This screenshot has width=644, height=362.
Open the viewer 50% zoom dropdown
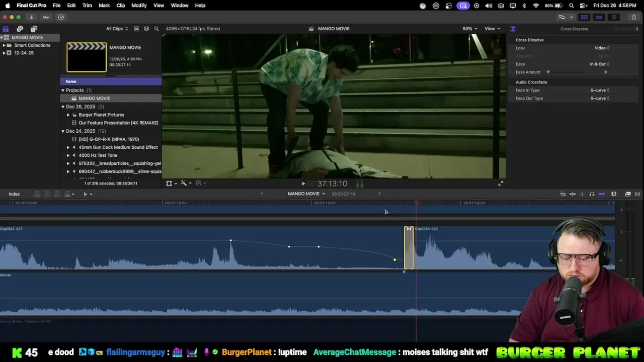pyautogui.click(x=470, y=29)
